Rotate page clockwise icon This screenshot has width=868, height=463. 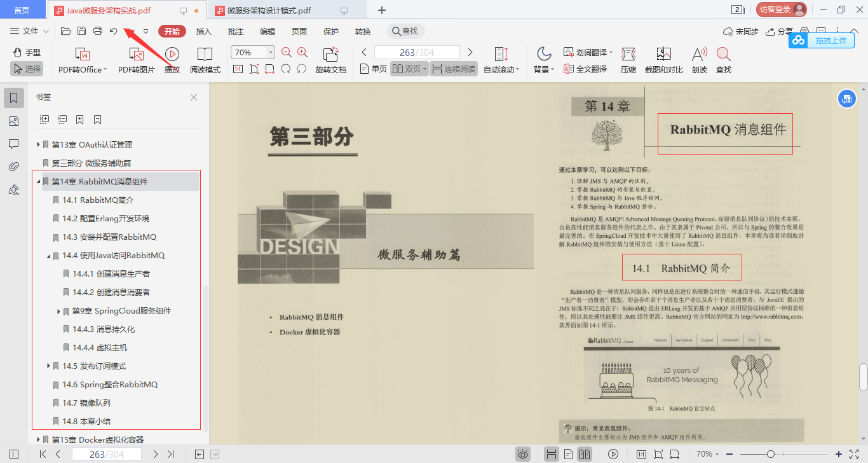(x=302, y=69)
